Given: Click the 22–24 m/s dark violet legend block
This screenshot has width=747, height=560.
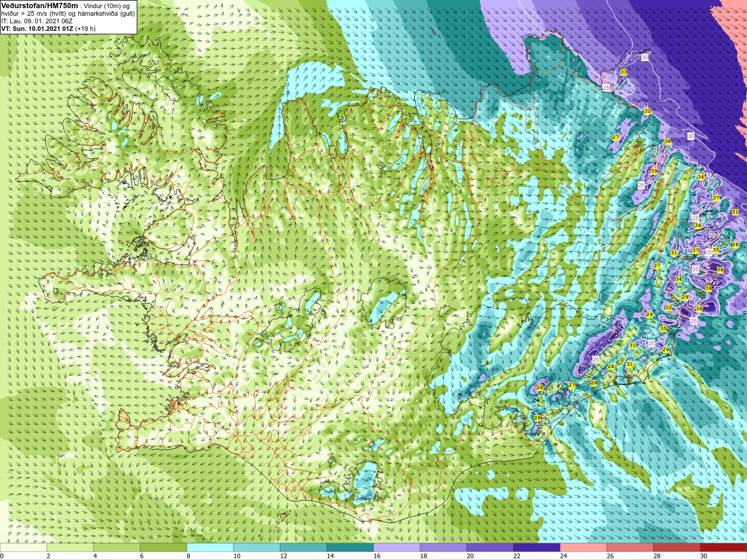Looking at the screenshot, I should tap(537, 548).
